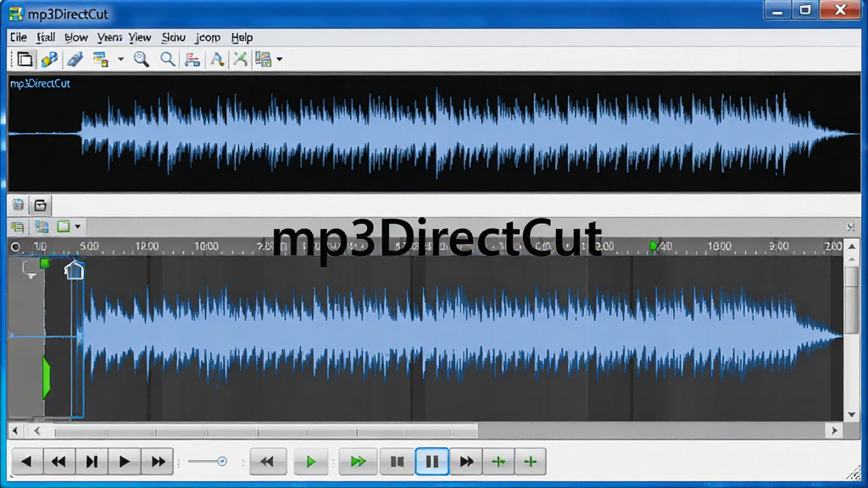Viewport: 868px width, 488px height.
Task: Click the plain magnifier search icon
Action: (x=167, y=59)
